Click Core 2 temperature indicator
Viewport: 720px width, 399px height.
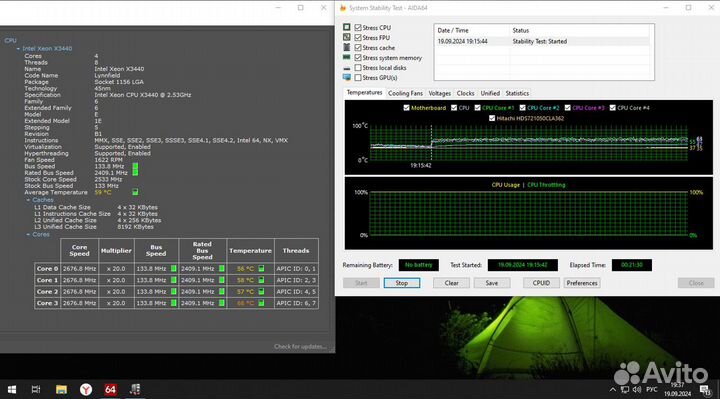click(x=261, y=292)
